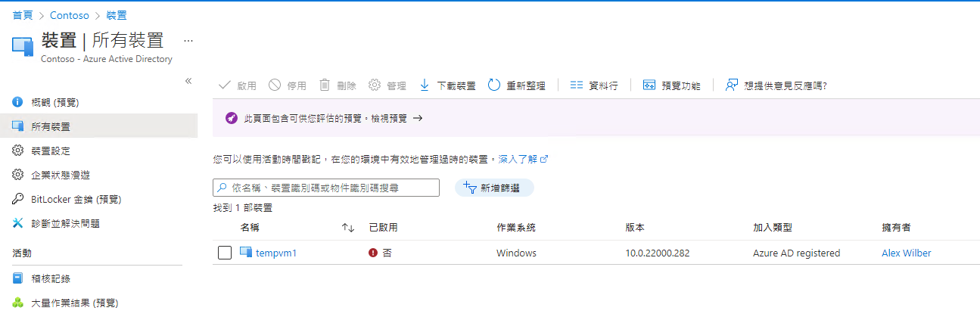This screenshot has height=320, width=980.
Task: Click the 想提供意見反應嗎 feedback icon
Action: point(731,85)
